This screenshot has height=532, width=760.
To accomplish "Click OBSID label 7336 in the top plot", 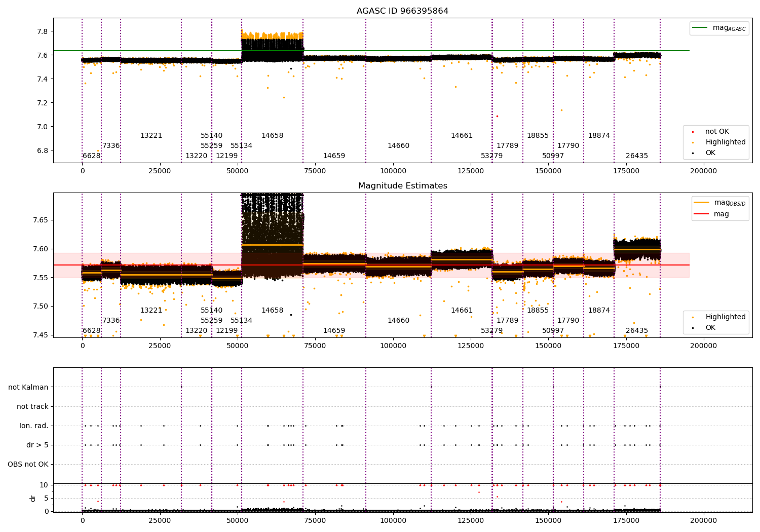I will 111,146.
